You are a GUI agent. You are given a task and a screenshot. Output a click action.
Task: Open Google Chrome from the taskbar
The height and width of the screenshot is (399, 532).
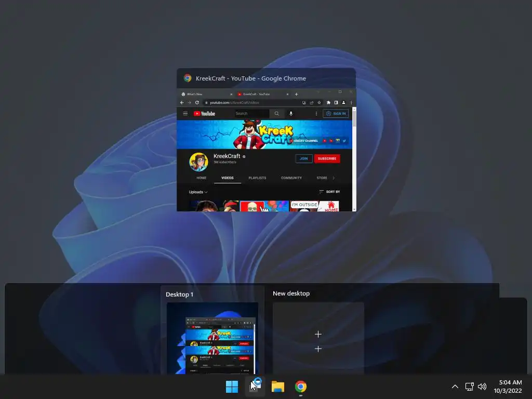coord(301,387)
